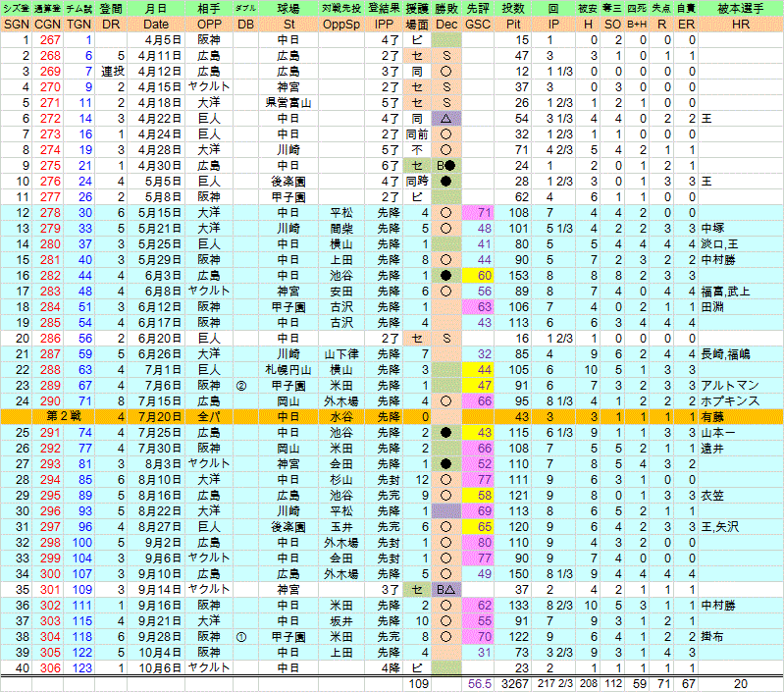The image size is (784, 692).
Task: Select home run entry 田淵
Action: coord(713,307)
